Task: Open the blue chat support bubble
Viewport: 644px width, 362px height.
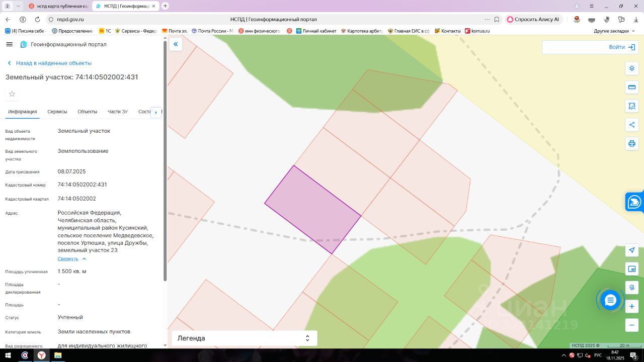Action: pyautogui.click(x=610, y=300)
